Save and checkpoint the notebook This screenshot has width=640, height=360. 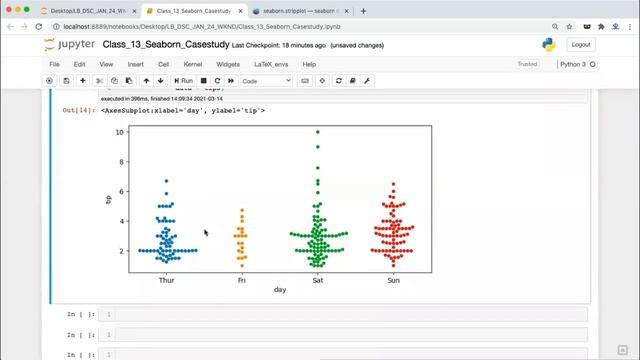click(x=66, y=81)
